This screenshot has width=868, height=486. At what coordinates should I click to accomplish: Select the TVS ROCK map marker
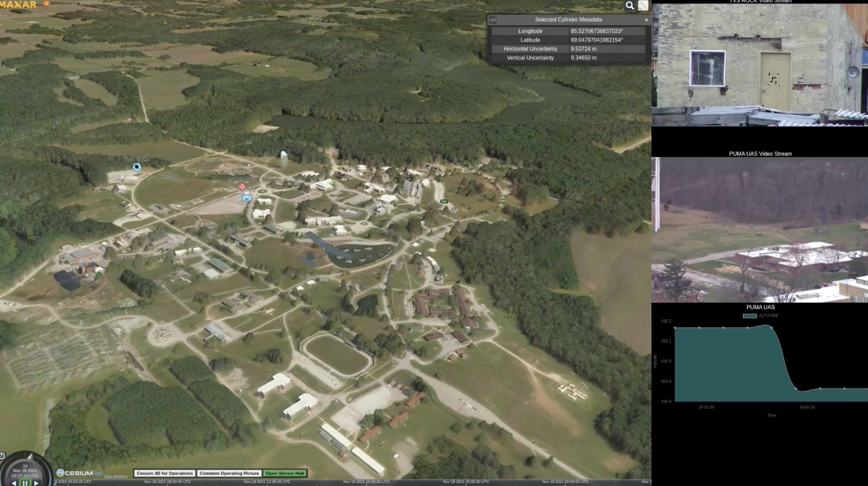click(x=136, y=167)
